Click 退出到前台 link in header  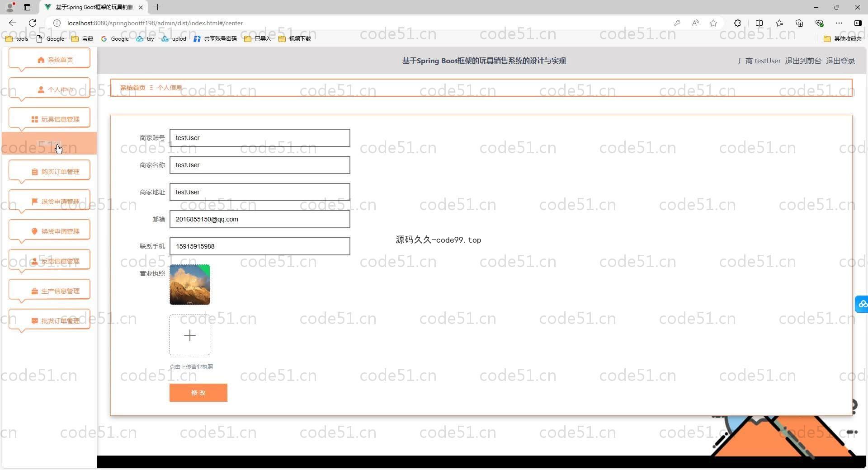803,61
